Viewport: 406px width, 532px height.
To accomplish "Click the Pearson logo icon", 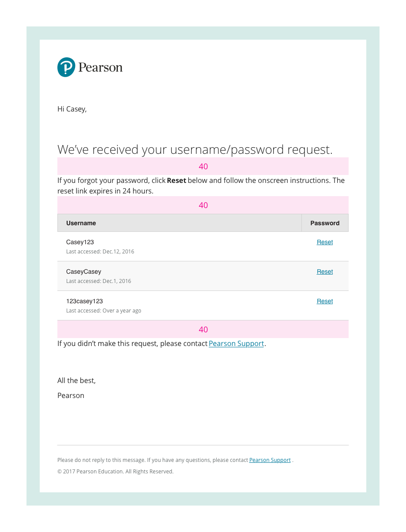I will [x=66, y=67].
